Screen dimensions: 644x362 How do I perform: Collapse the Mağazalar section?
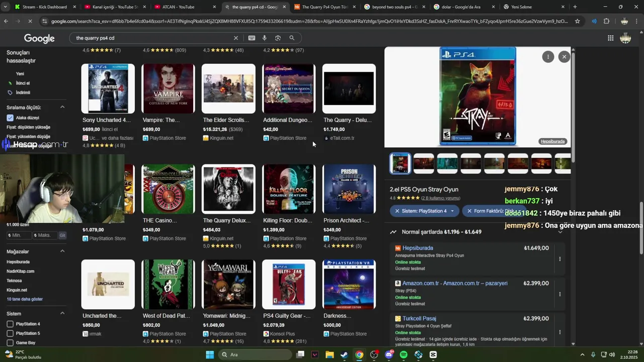click(62, 251)
